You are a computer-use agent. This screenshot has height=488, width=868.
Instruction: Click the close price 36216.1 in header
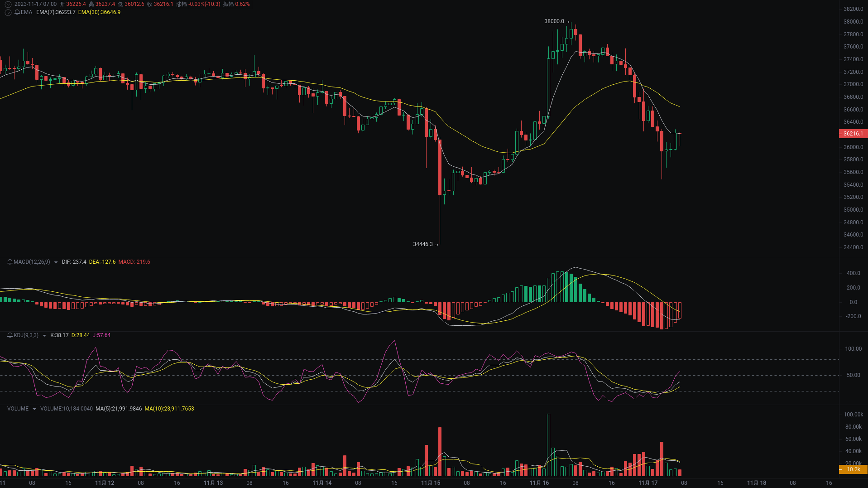163,4
